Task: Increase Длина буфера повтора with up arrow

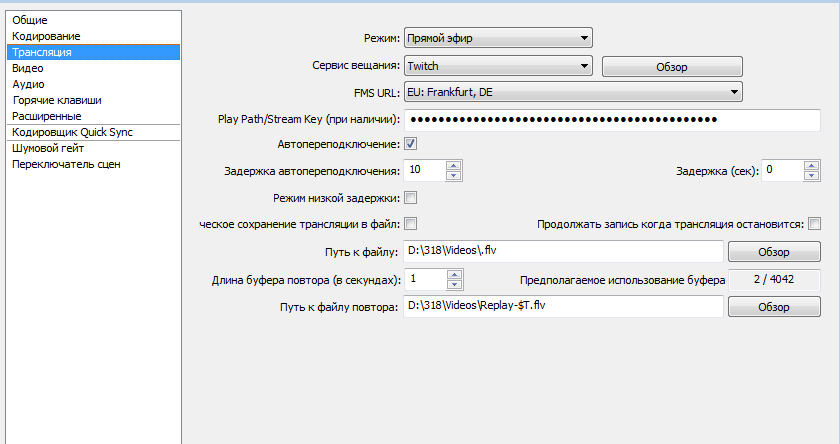Action: [454, 275]
